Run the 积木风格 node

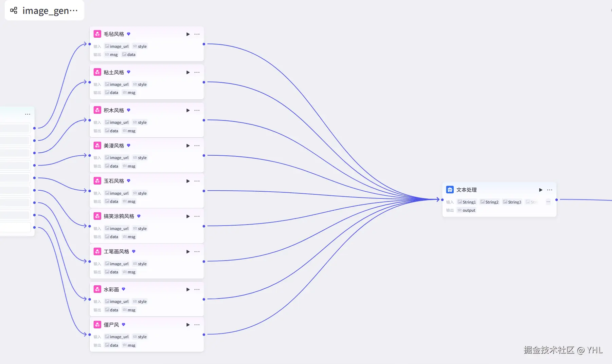[x=188, y=110]
